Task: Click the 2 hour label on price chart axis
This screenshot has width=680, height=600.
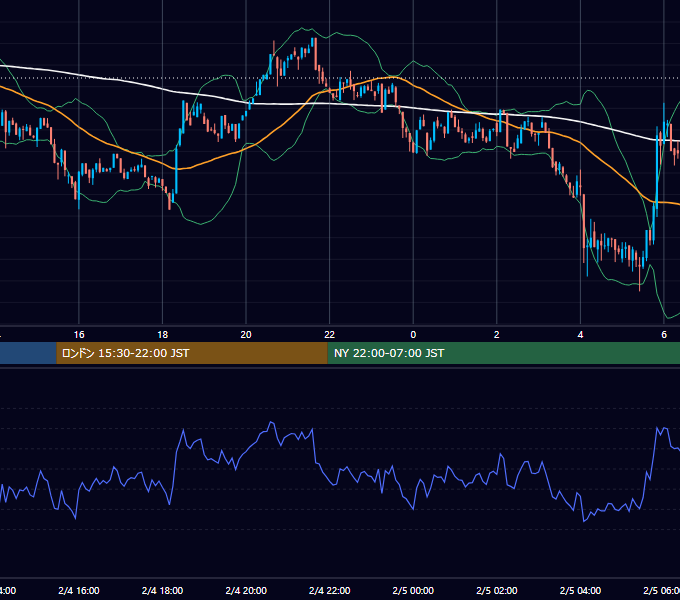Action: tap(497, 335)
